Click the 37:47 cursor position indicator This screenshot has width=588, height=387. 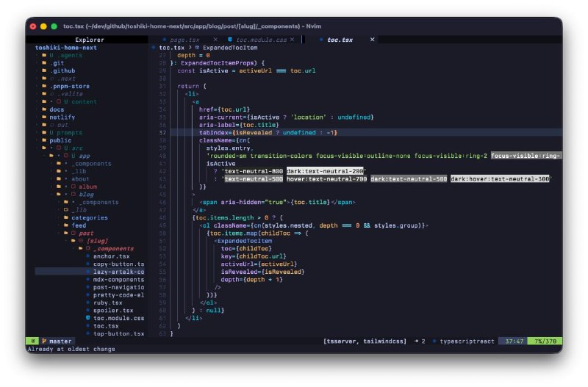(x=514, y=341)
